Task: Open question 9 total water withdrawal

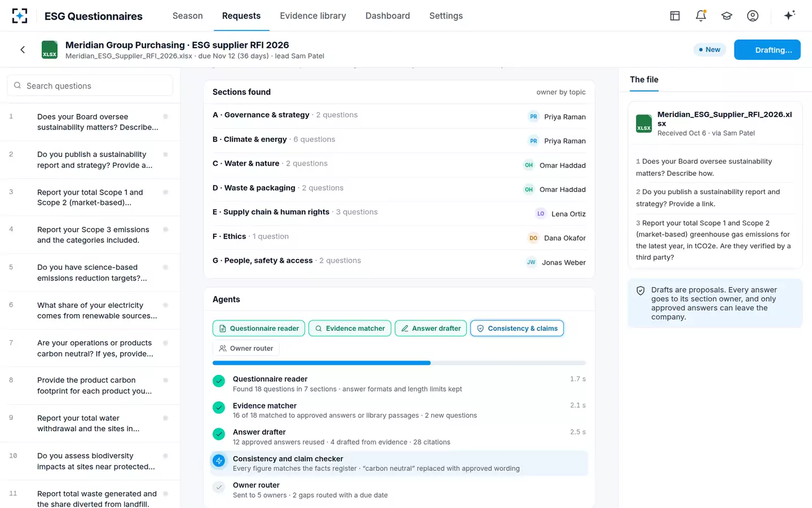Action: tap(90, 423)
